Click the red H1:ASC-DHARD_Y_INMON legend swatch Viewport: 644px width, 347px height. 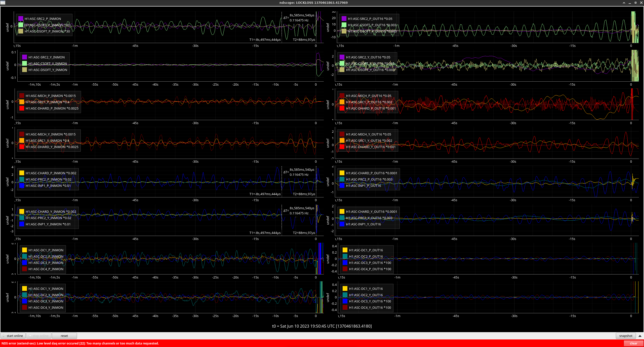[x=22, y=147]
